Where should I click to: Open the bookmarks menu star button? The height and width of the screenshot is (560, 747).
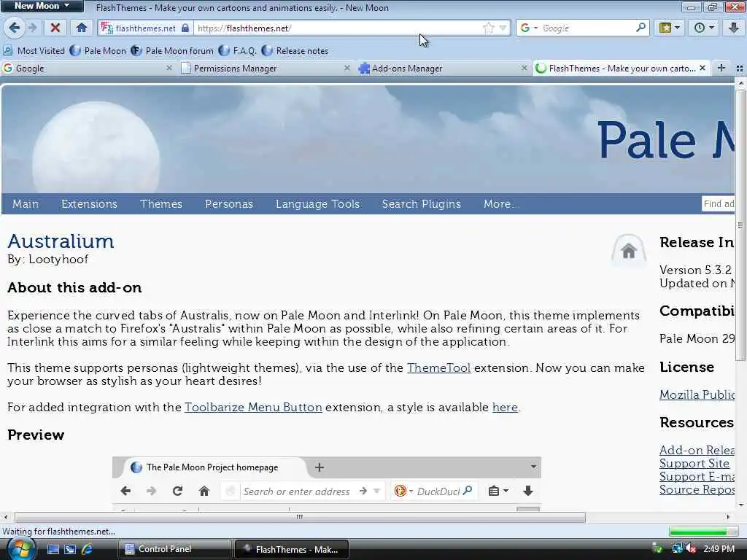tap(665, 28)
